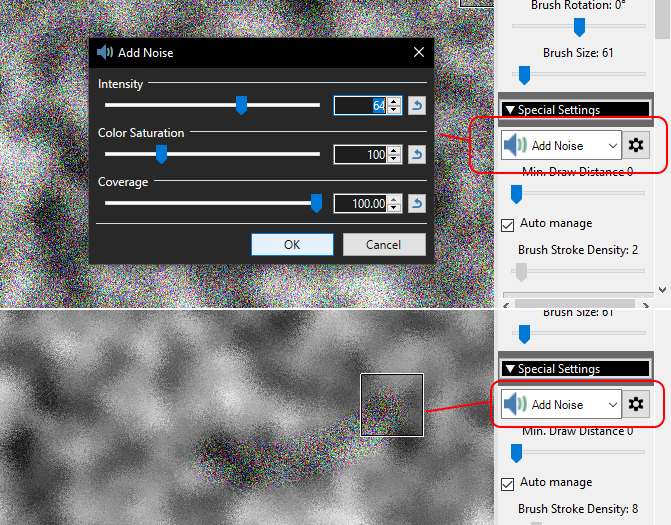Collapse lower Special Settings section
This screenshot has height=525, width=671.
click(576, 369)
